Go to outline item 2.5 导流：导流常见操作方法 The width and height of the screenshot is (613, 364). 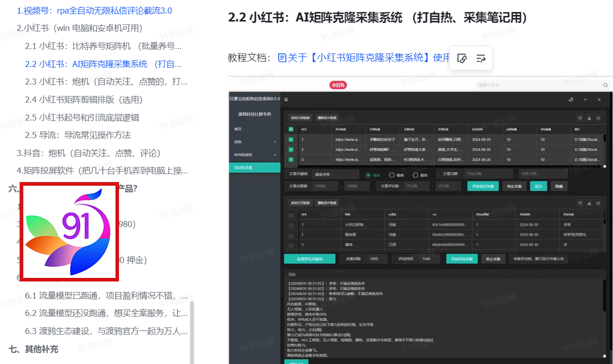[78, 135]
